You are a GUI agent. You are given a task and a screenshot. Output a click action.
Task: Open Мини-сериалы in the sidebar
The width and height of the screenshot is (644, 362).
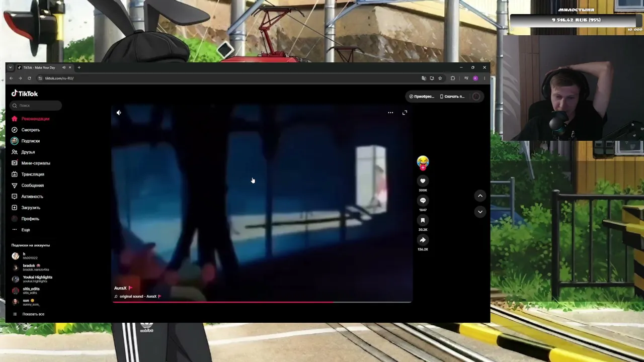(31, 163)
